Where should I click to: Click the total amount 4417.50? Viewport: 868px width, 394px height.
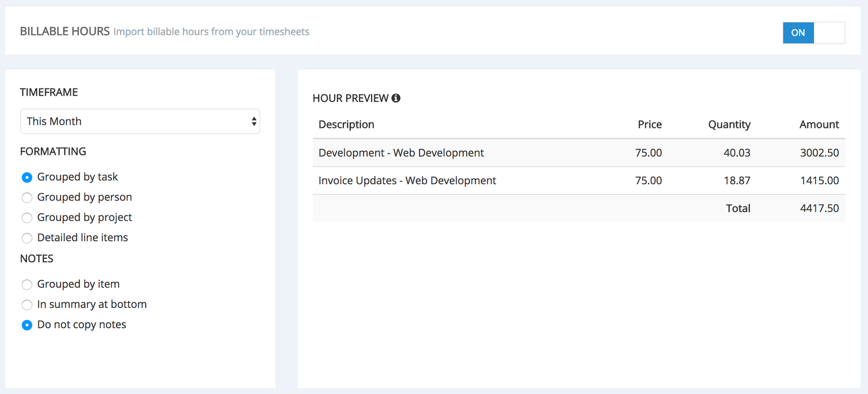[819, 208]
